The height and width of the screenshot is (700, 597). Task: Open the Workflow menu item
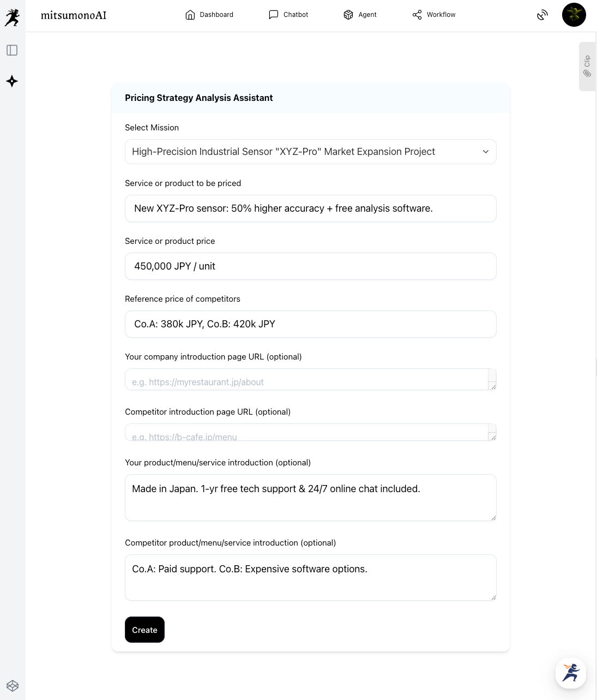coord(434,15)
